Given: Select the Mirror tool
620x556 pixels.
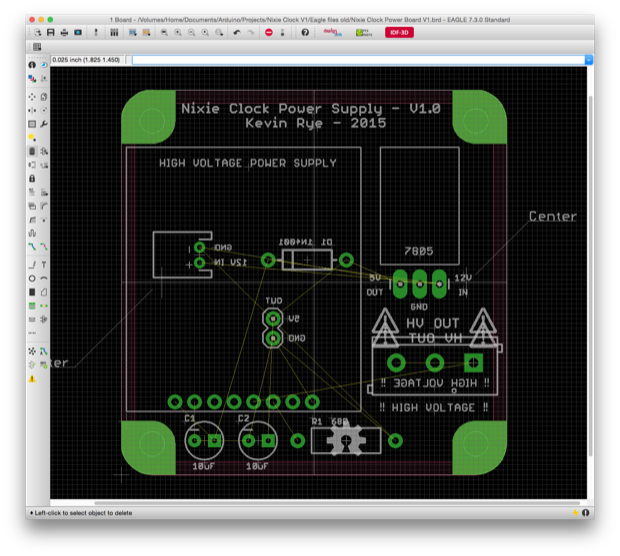Looking at the screenshot, I should click(32, 110).
